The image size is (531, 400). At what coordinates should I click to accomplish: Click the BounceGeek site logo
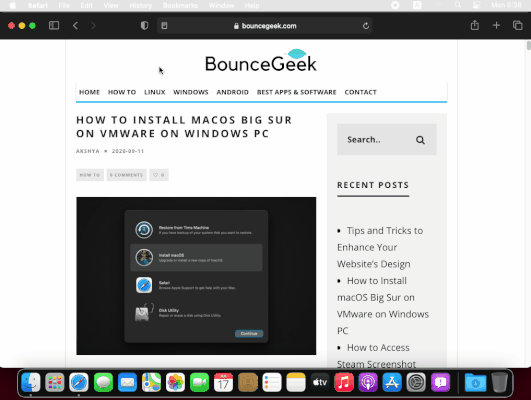pos(261,61)
